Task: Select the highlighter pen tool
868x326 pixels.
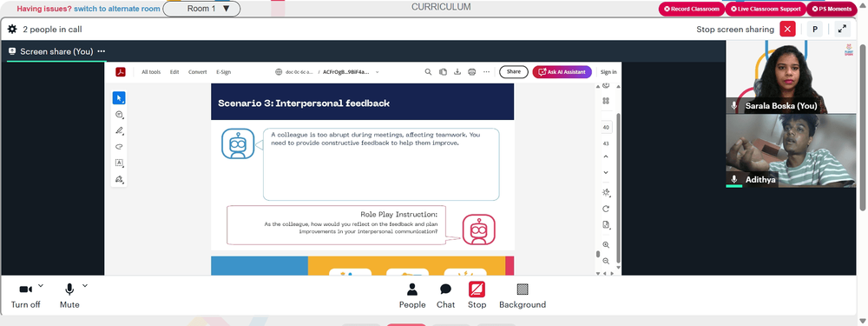Action: [x=118, y=131]
